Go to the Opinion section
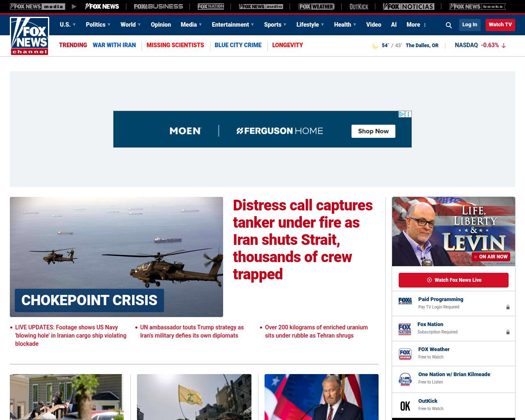 coord(161,25)
